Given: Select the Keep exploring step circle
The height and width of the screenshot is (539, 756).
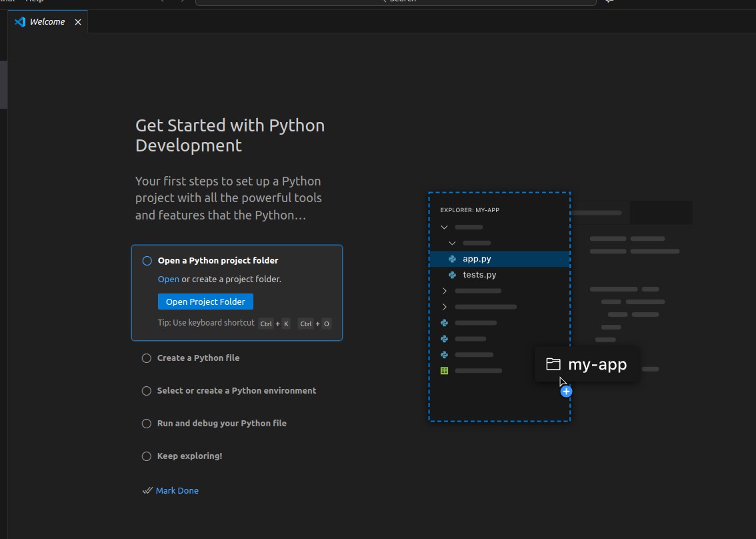Looking at the screenshot, I should [x=146, y=456].
